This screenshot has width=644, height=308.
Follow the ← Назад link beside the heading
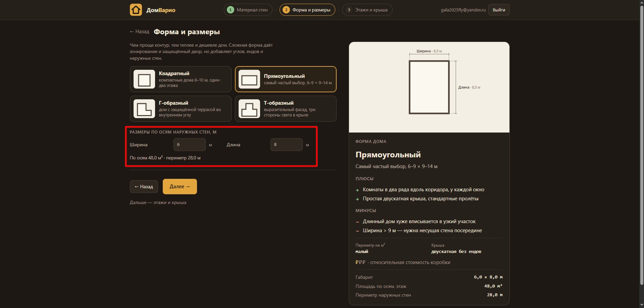139,32
